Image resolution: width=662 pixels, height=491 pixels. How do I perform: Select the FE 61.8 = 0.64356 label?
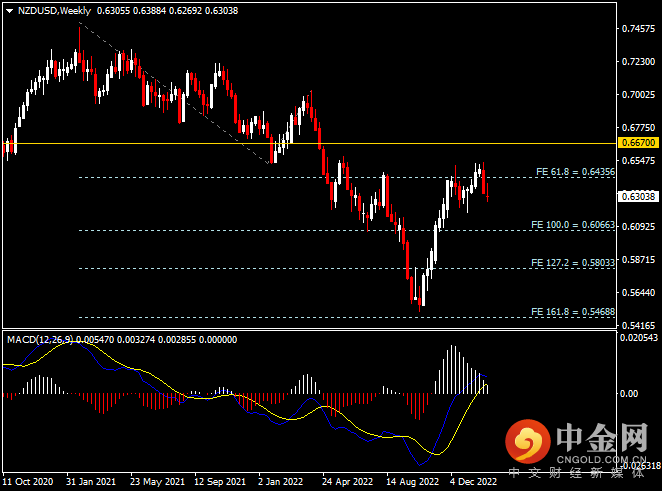574,171
